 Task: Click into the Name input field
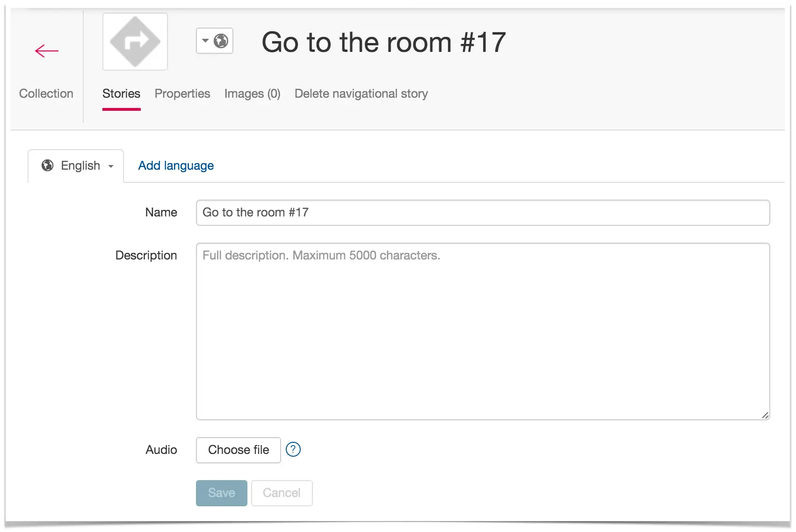pos(483,213)
